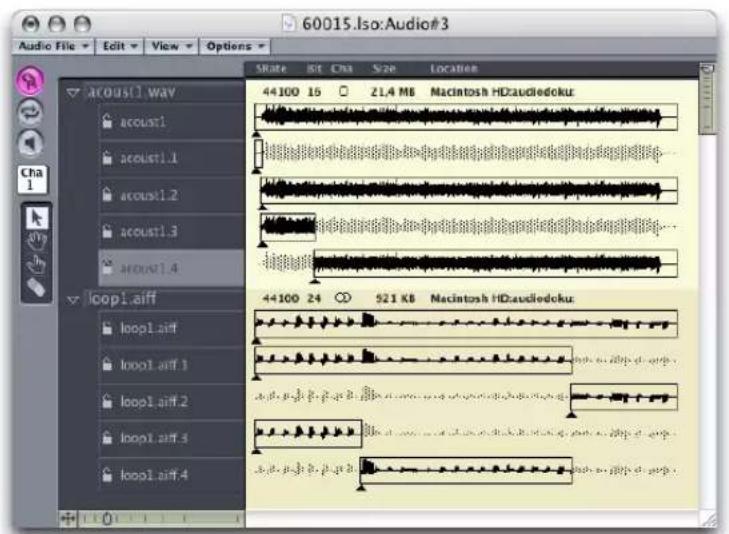The image size is (729, 534).
Task: Click the acoust1.2 region waveform
Action: click(469, 190)
